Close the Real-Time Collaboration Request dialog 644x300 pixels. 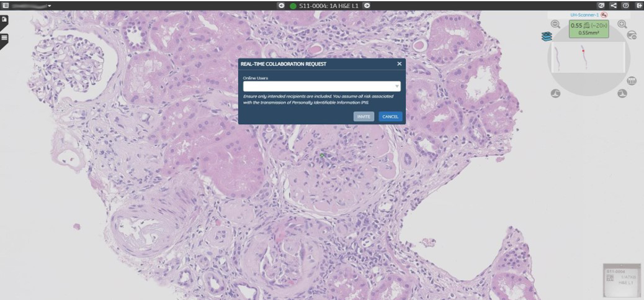point(399,64)
